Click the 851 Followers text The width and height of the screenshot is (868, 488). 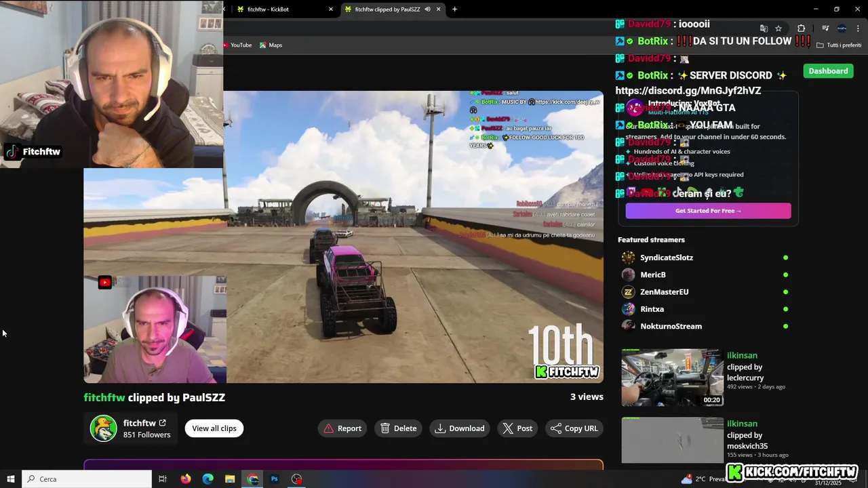pyautogui.click(x=146, y=435)
